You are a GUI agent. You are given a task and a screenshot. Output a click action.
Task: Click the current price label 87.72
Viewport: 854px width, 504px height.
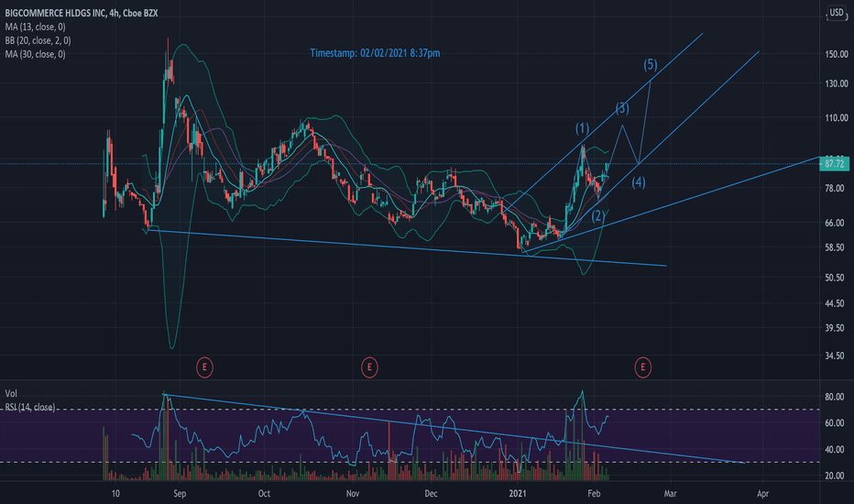pos(835,163)
